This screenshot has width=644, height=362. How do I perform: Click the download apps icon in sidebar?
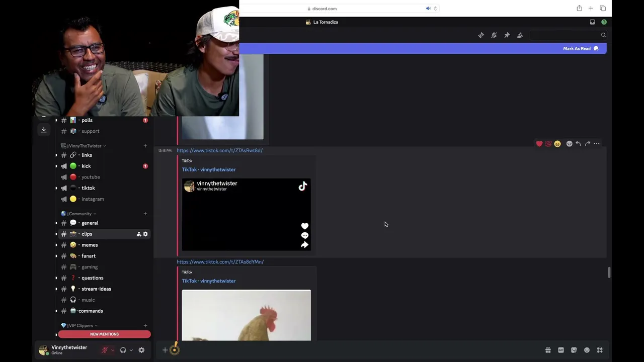tap(44, 130)
